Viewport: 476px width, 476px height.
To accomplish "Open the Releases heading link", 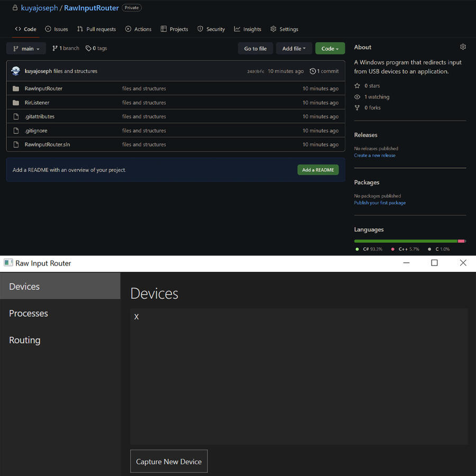I will pyautogui.click(x=366, y=135).
